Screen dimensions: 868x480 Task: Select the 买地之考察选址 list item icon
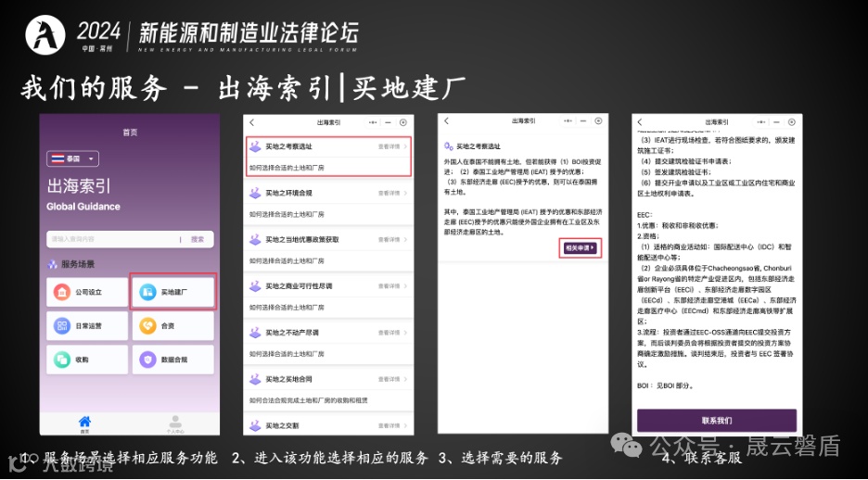[255, 146]
